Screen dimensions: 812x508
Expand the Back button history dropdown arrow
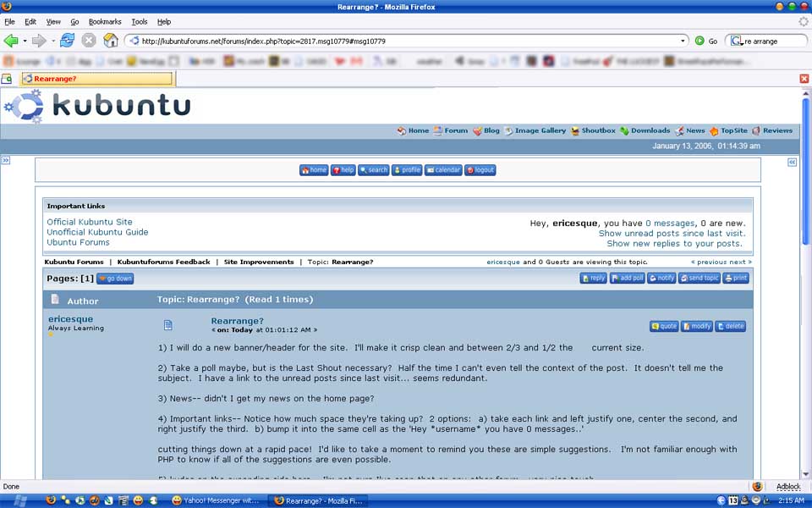[x=25, y=41]
